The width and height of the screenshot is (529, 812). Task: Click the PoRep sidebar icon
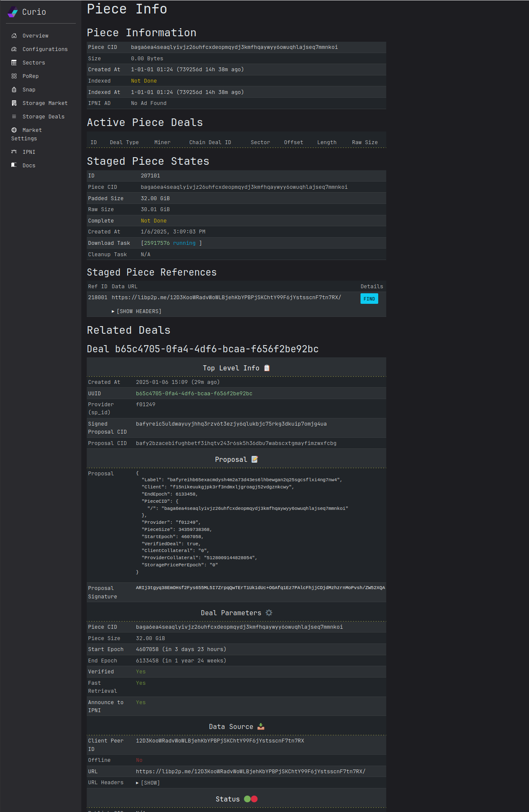coord(14,76)
